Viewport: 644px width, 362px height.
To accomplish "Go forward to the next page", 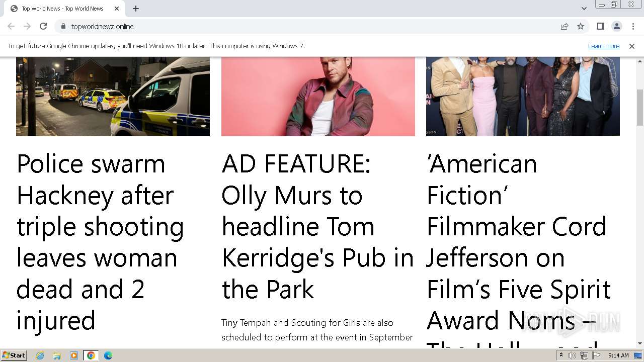I will coord(27,26).
